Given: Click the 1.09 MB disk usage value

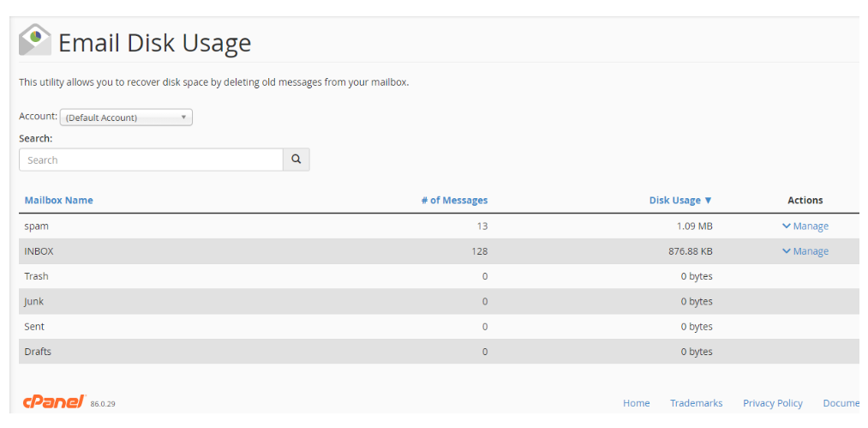Looking at the screenshot, I should pyautogui.click(x=693, y=226).
